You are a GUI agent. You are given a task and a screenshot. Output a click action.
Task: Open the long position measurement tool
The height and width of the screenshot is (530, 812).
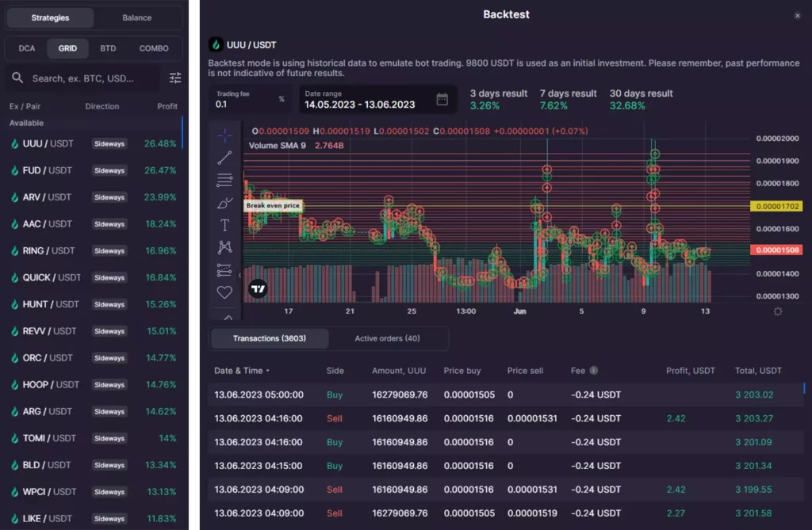pyautogui.click(x=224, y=269)
